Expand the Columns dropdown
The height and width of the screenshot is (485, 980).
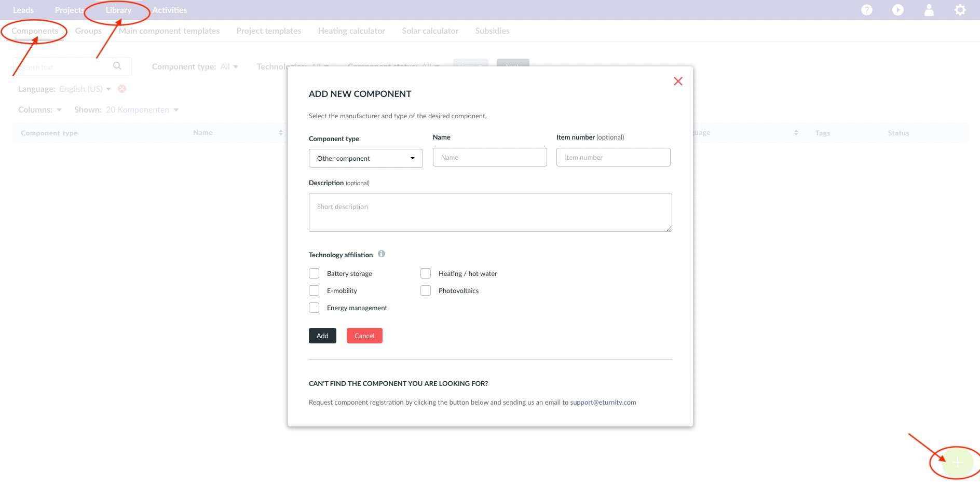pos(40,110)
